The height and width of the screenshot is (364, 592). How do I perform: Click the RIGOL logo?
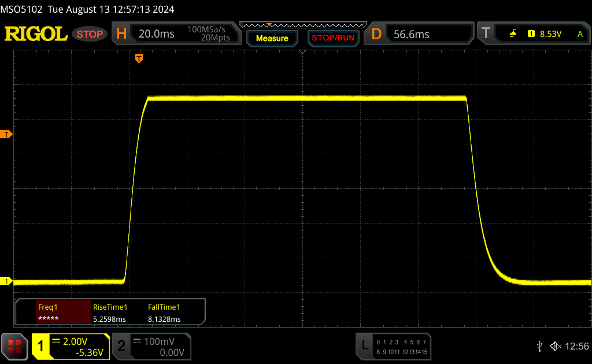click(36, 34)
